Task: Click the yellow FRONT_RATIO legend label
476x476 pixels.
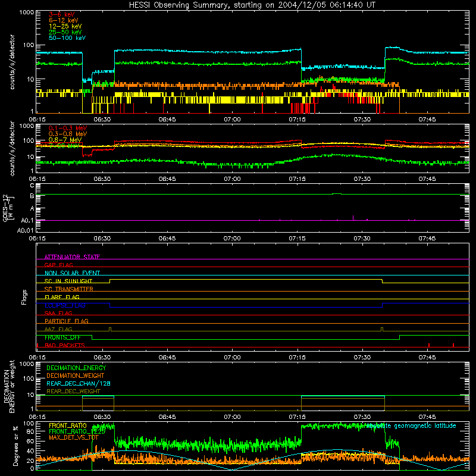Action: (x=68, y=425)
